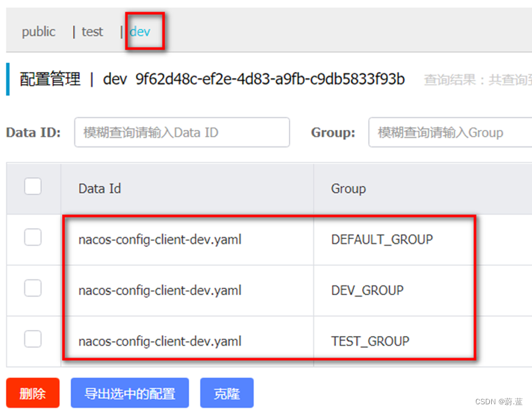532x411 pixels.
Task: Select the dev namespace tab
Action: pos(140,32)
